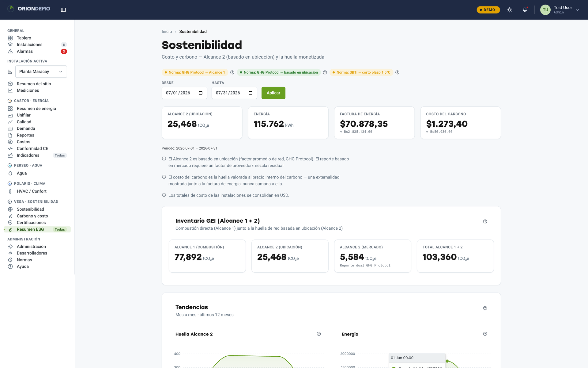Open help for Huella Alcance 2 chart

pyautogui.click(x=319, y=334)
